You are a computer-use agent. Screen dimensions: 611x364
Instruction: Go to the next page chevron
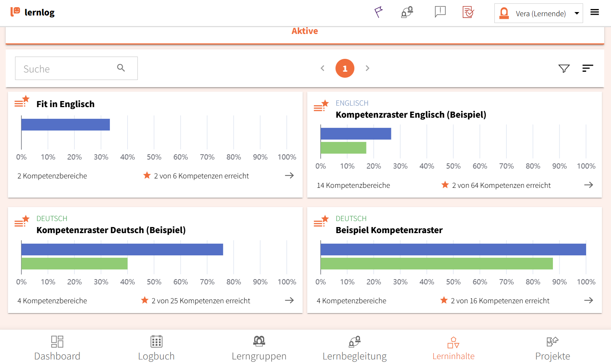pyautogui.click(x=367, y=68)
